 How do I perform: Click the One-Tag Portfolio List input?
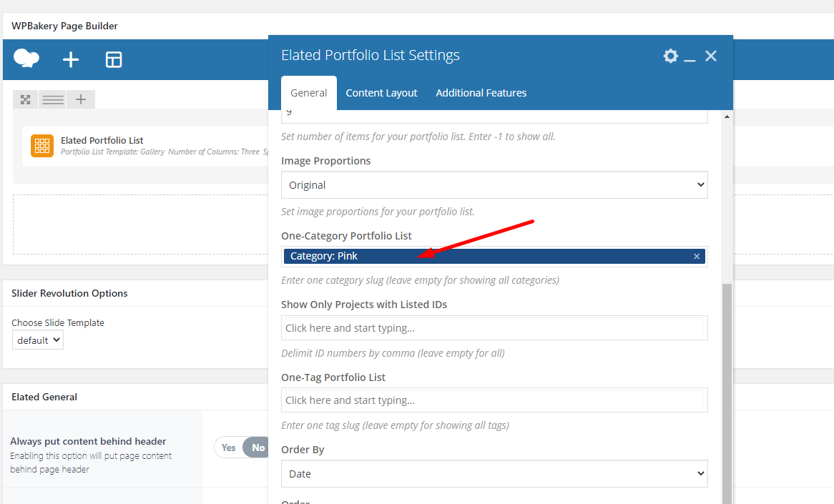[x=494, y=400]
